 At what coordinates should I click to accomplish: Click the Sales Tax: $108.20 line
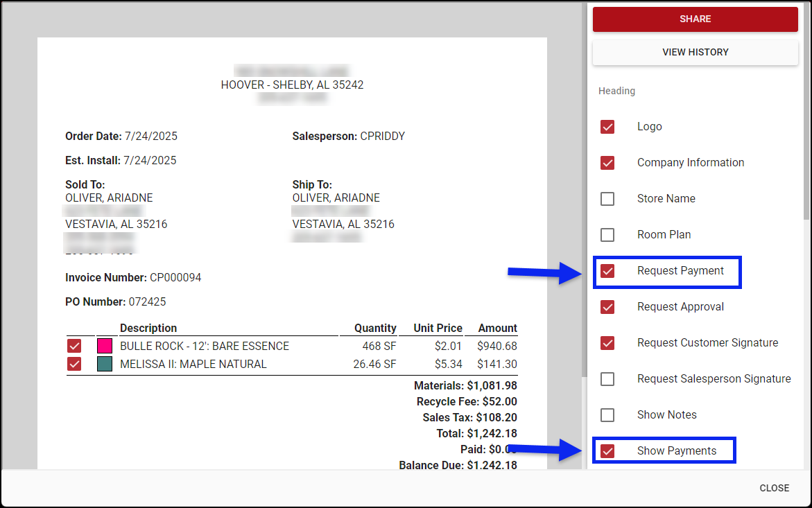(x=469, y=417)
